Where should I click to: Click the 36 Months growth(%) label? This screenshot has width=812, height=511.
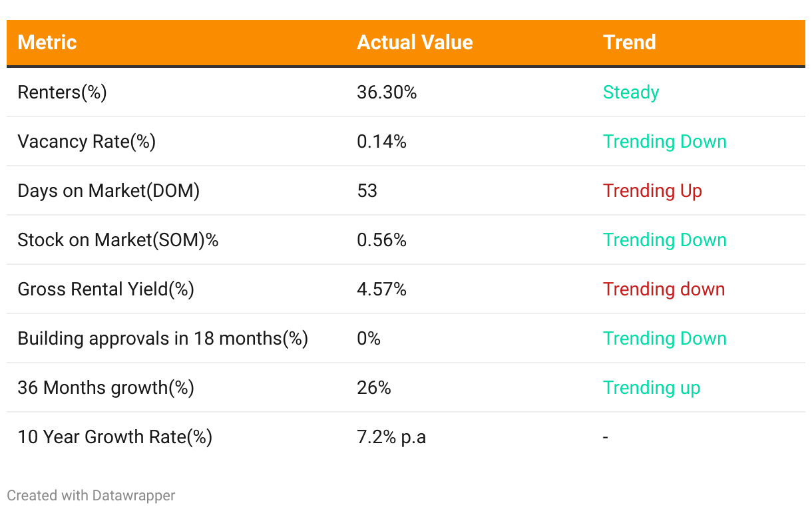coord(106,388)
